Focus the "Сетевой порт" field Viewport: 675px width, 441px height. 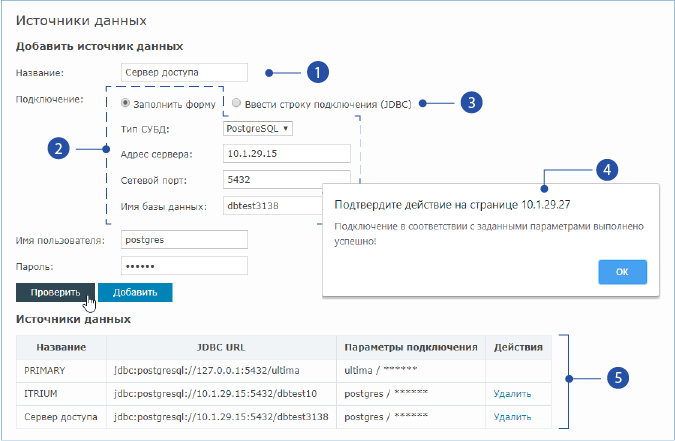(287, 180)
